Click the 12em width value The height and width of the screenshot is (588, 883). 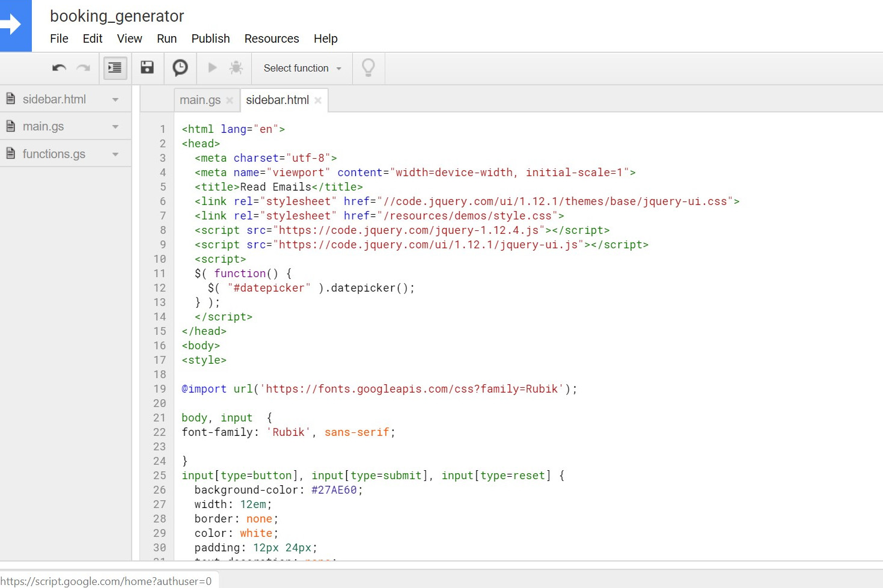point(253,504)
